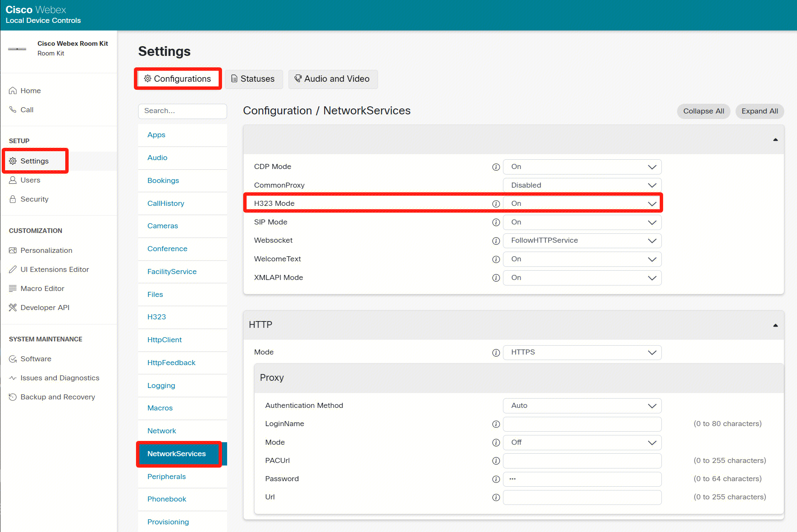
Task: Click the Room Kit device thumbnail image
Action: point(17,49)
